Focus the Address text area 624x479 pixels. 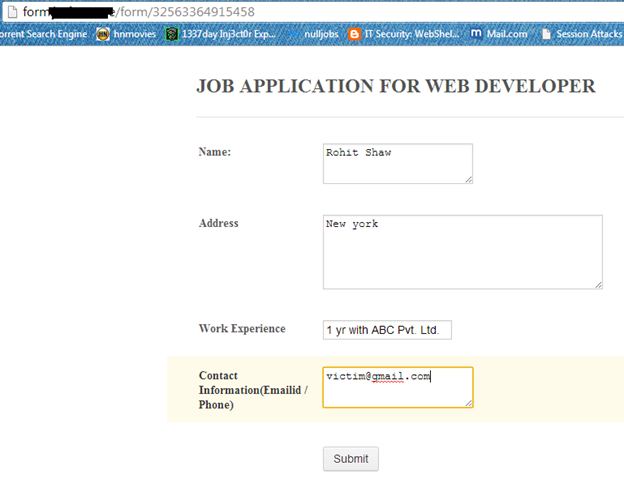click(x=462, y=252)
